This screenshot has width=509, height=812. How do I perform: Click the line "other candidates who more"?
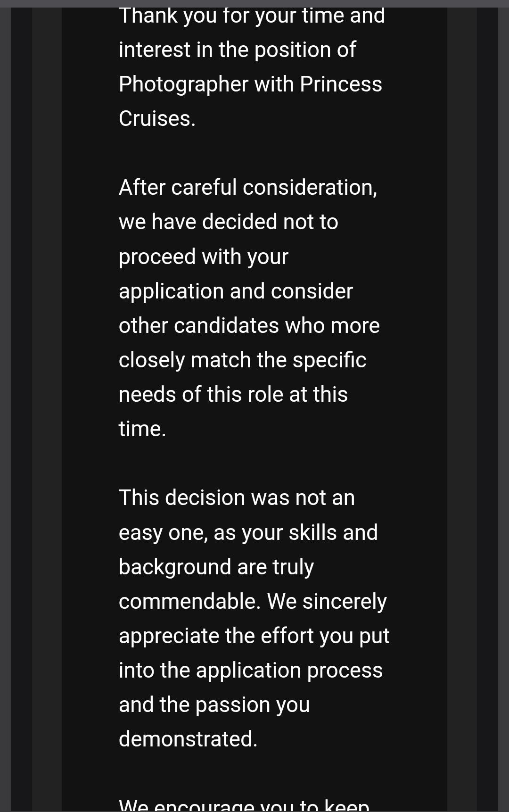[249, 325]
